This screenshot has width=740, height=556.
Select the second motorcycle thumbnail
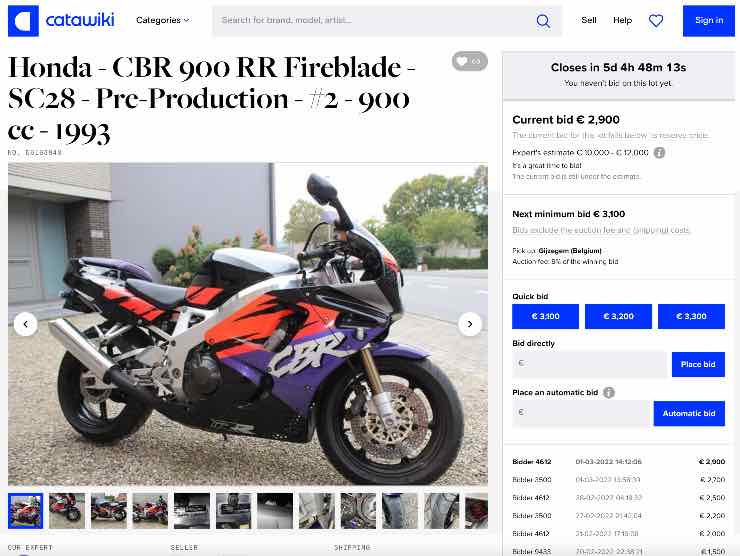[x=67, y=511]
